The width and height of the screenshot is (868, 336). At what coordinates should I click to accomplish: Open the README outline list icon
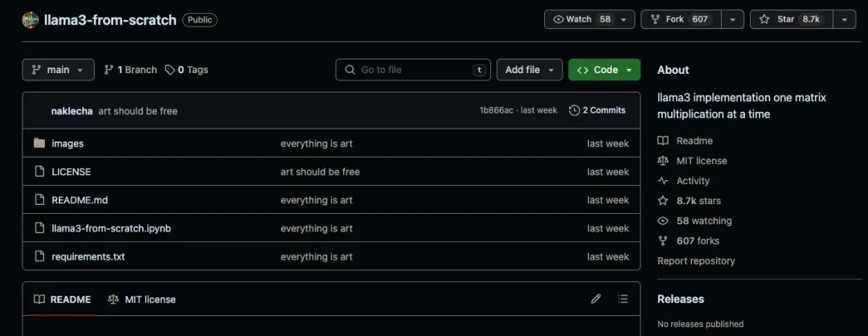623,299
